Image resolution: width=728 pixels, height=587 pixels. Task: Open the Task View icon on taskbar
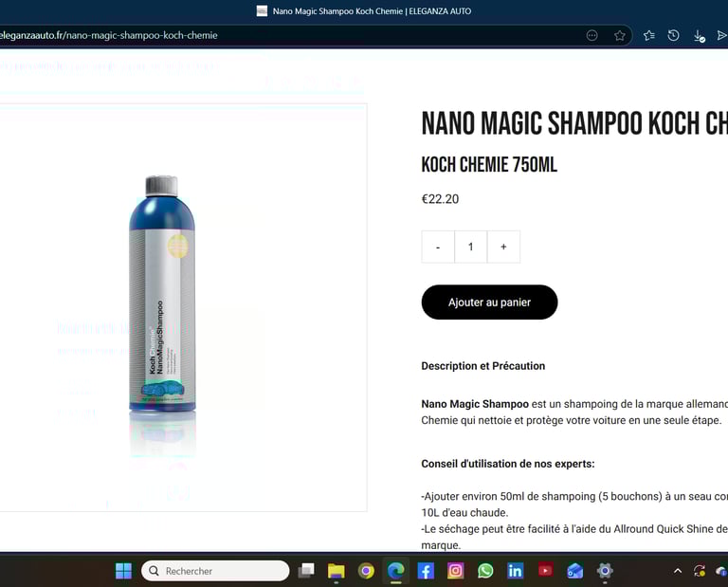(306, 571)
